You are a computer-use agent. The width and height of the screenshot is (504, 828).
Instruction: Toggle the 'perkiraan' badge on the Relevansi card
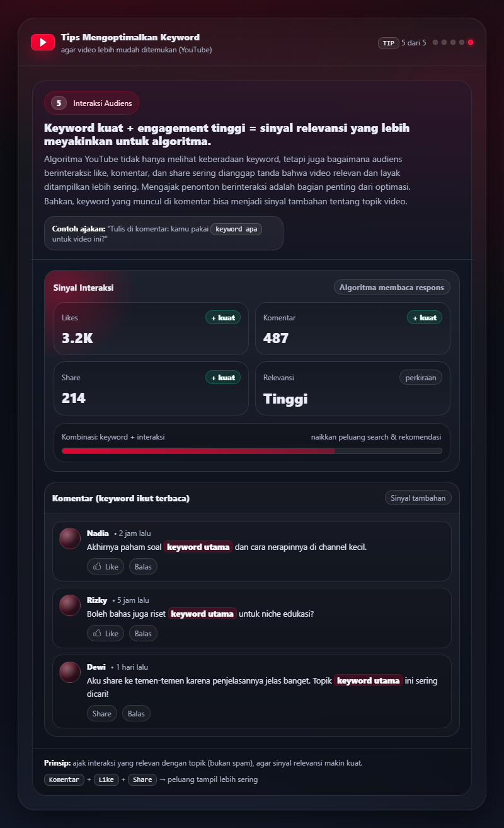(420, 377)
